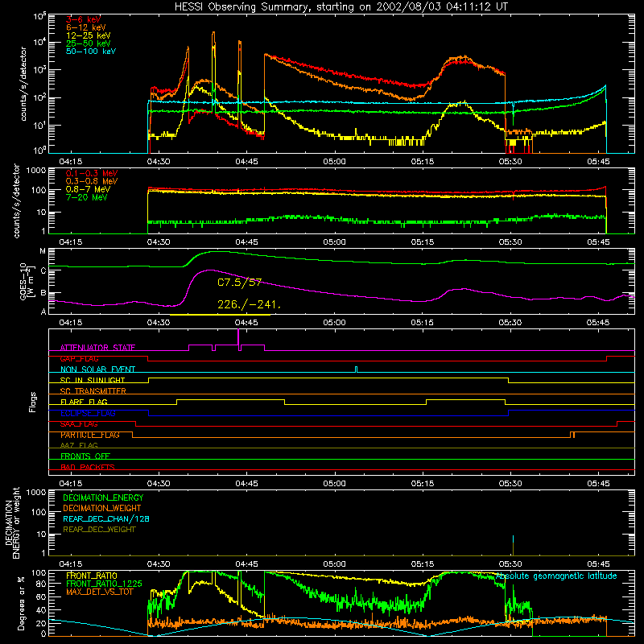Select the 50-100 keV legend label
The width and height of the screenshot is (644, 644).
point(91,52)
